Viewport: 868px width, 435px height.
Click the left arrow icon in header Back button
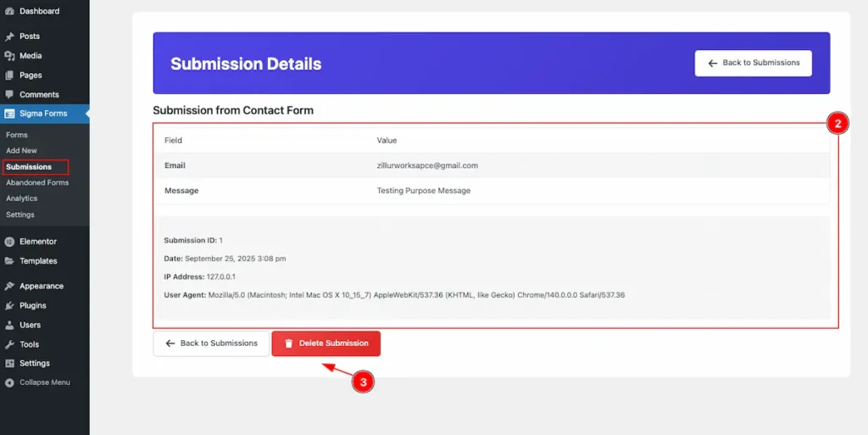(712, 63)
